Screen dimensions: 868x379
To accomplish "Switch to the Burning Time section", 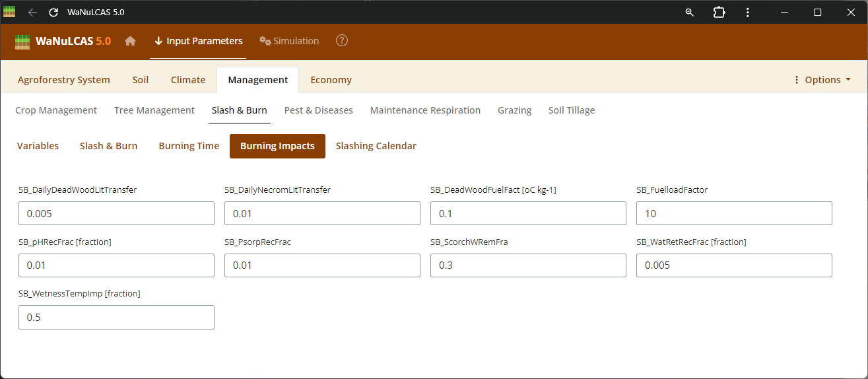I will pos(189,146).
